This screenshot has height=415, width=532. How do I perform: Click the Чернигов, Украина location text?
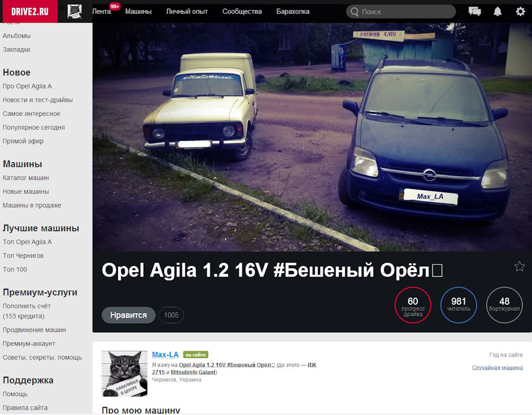[x=176, y=380]
